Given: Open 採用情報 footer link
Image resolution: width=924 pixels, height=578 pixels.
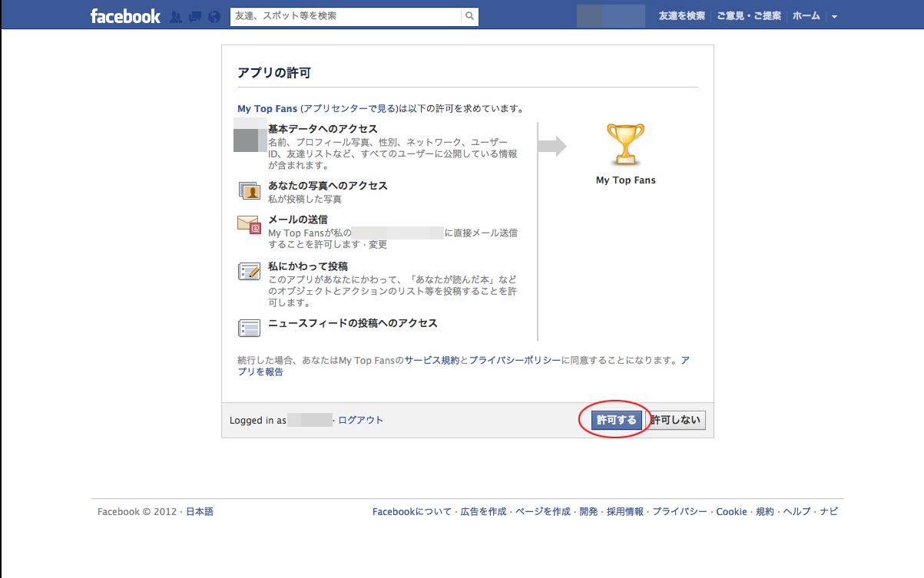Looking at the screenshot, I should [x=625, y=512].
